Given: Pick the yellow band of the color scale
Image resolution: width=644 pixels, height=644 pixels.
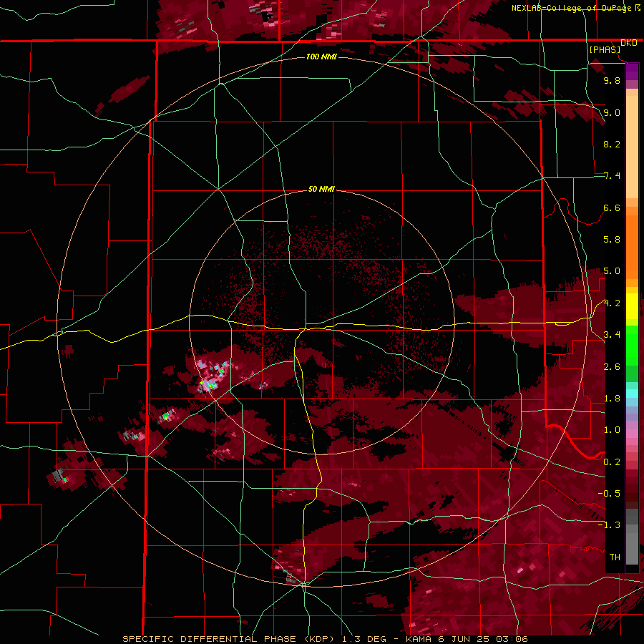Looking at the screenshot, I should pyautogui.click(x=632, y=306).
